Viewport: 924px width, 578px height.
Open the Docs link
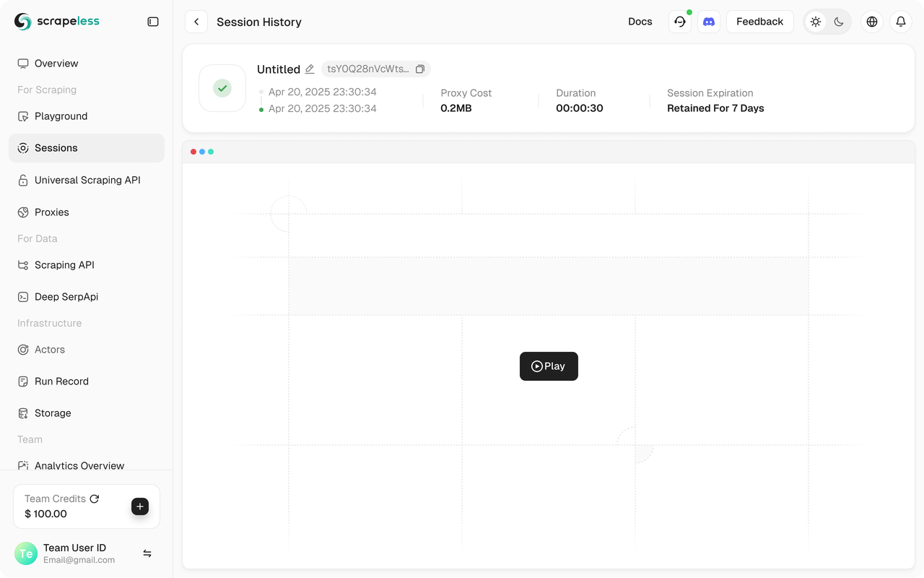tap(640, 22)
